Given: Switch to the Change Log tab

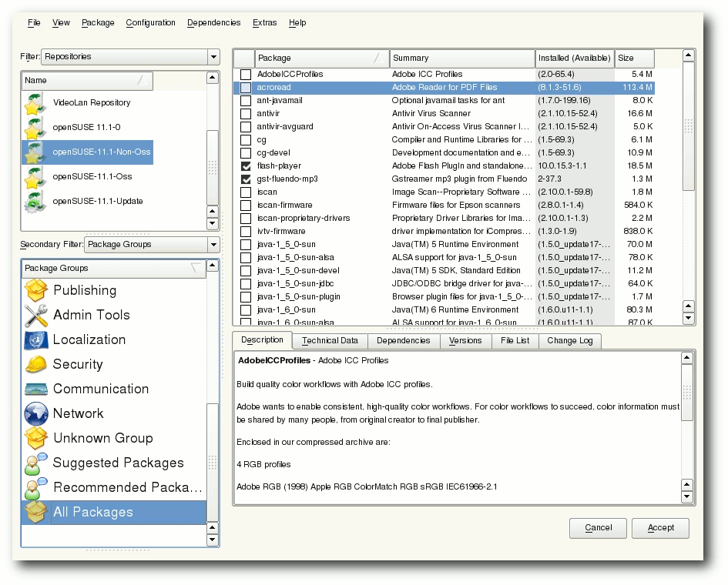Looking at the screenshot, I should tap(569, 341).
